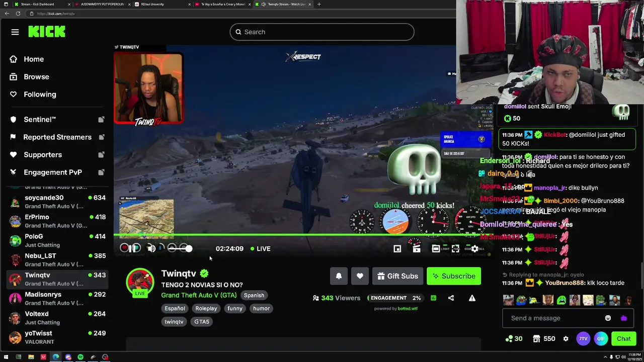644x362 pixels.
Task: Open the GIF picker button
Action: click(x=601, y=339)
